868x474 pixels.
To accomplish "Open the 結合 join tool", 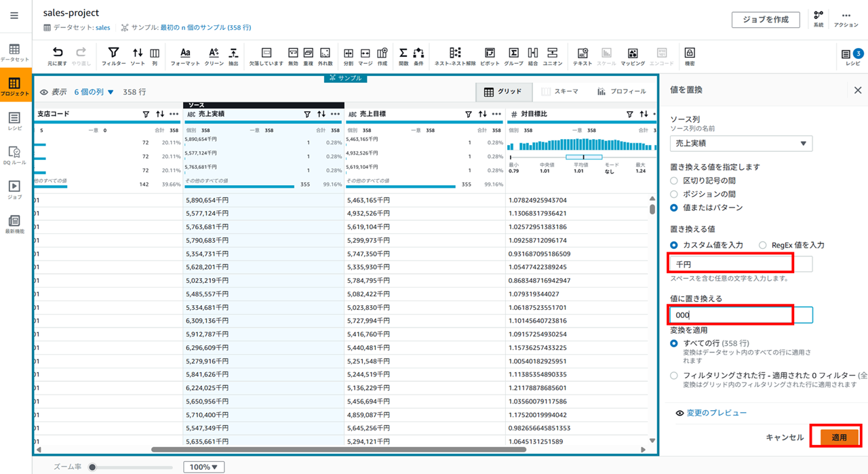I will click(533, 56).
